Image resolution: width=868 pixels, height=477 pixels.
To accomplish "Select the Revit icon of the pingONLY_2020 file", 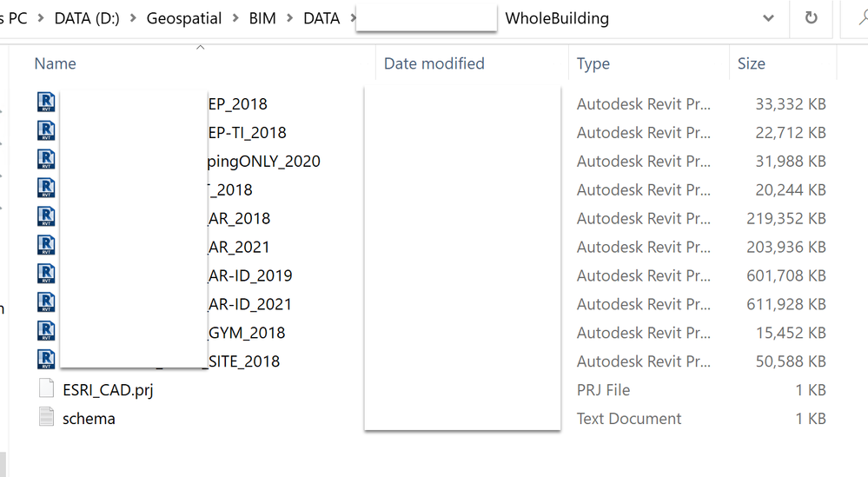I will [47, 161].
